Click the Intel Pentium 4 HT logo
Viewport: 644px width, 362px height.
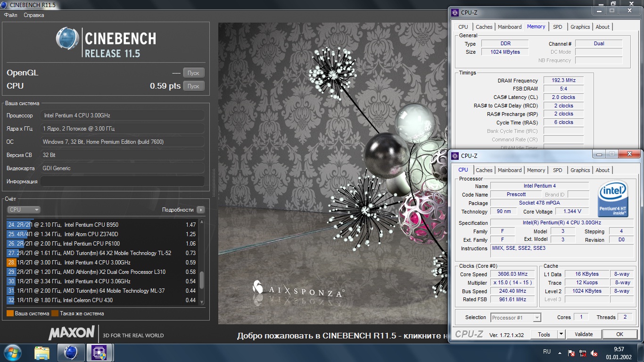click(x=613, y=199)
